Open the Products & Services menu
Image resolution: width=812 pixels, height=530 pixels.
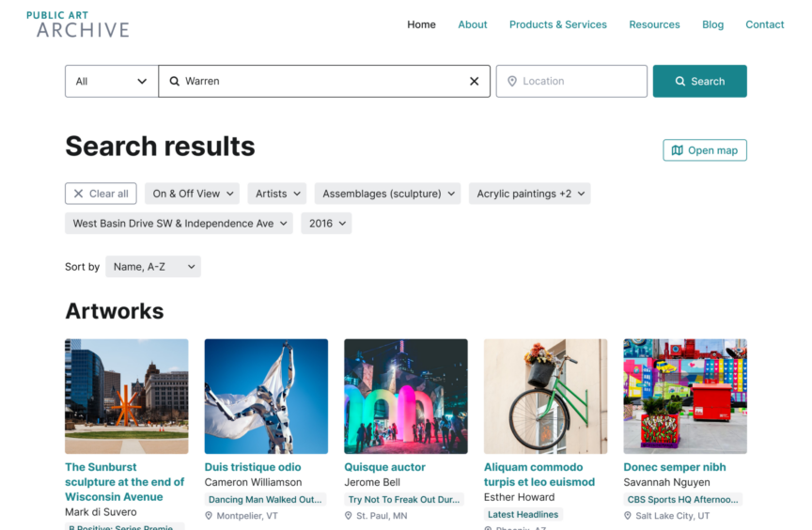click(557, 24)
